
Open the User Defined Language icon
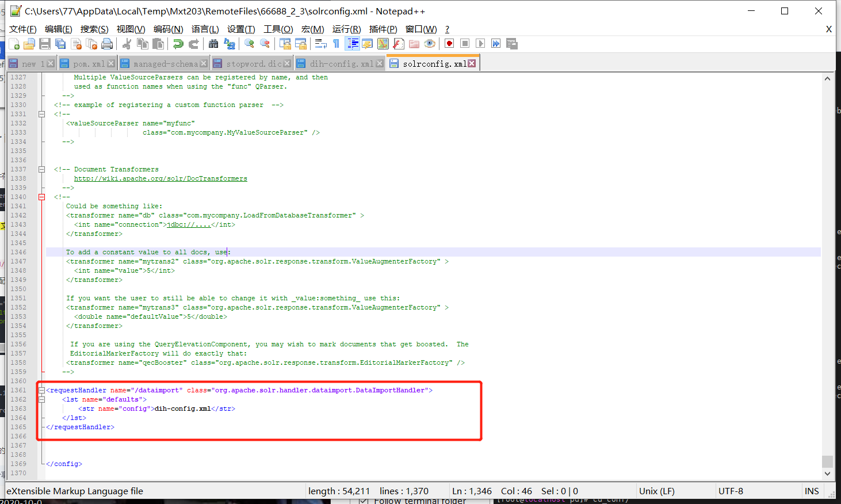click(368, 44)
